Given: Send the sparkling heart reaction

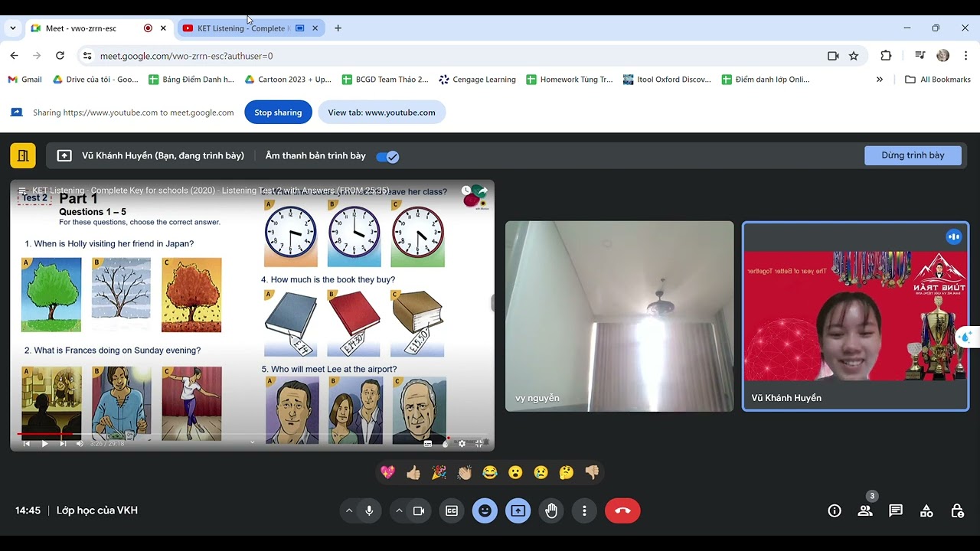Looking at the screenshot, I should [x=387, y=473].
